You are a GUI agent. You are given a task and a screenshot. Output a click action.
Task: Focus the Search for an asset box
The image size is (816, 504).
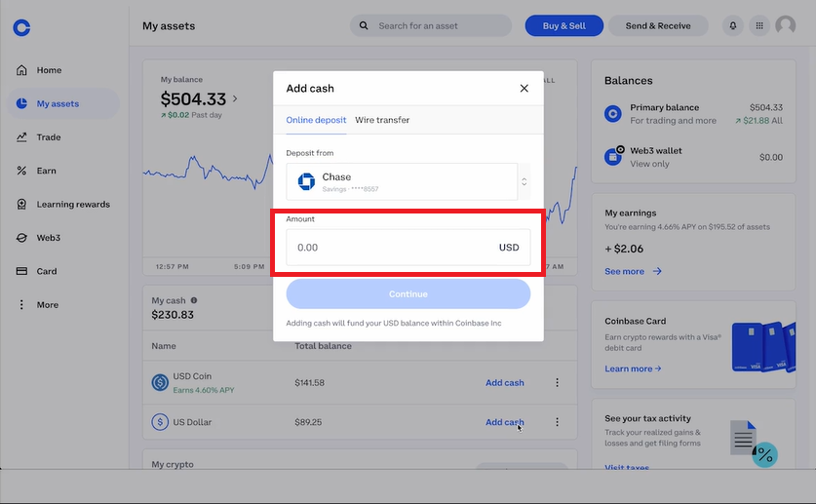[x=431, y=25]
